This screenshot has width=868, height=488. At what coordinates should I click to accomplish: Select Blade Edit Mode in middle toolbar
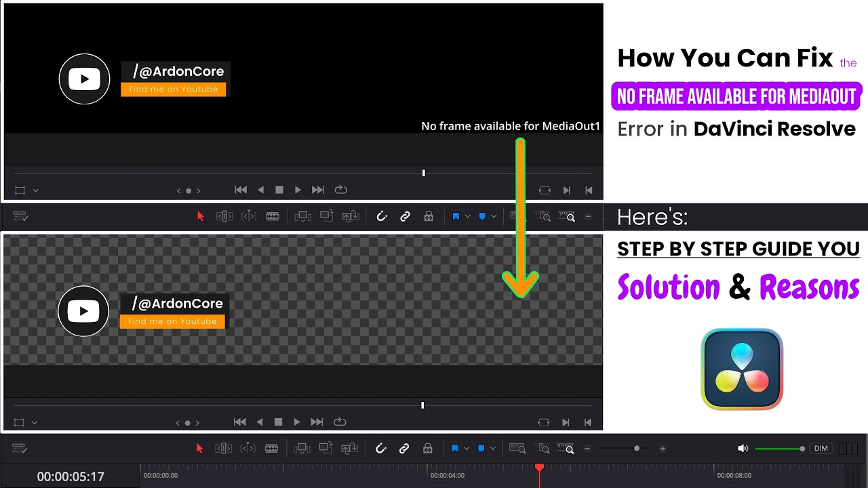pos(272,216)
